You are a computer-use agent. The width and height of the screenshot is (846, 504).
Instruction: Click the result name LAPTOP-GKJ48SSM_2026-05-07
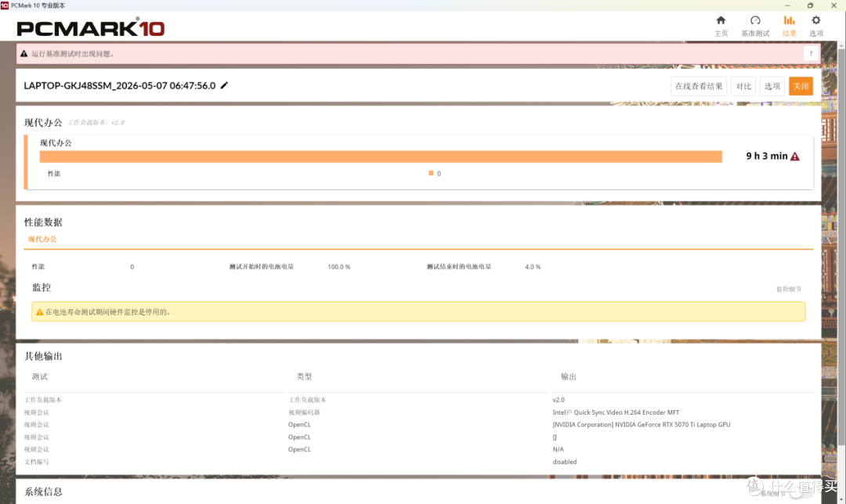(x=119, y=86)
